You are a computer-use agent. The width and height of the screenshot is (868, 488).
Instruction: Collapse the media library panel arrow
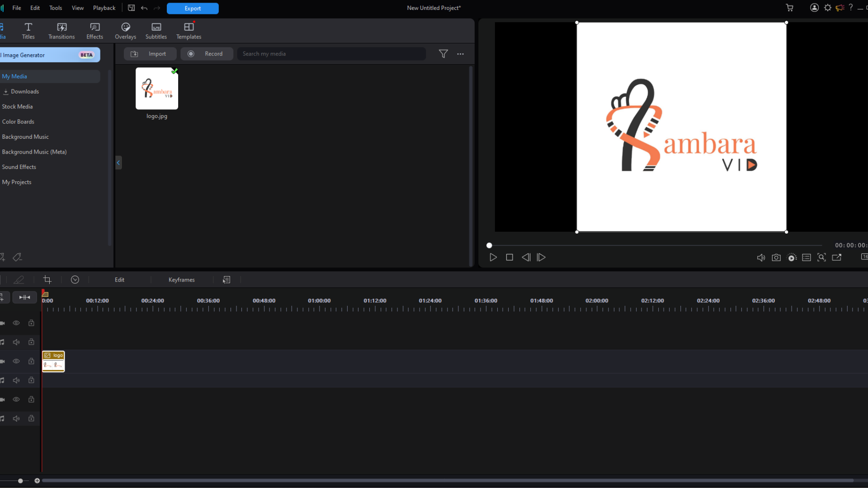coord(118,163)
